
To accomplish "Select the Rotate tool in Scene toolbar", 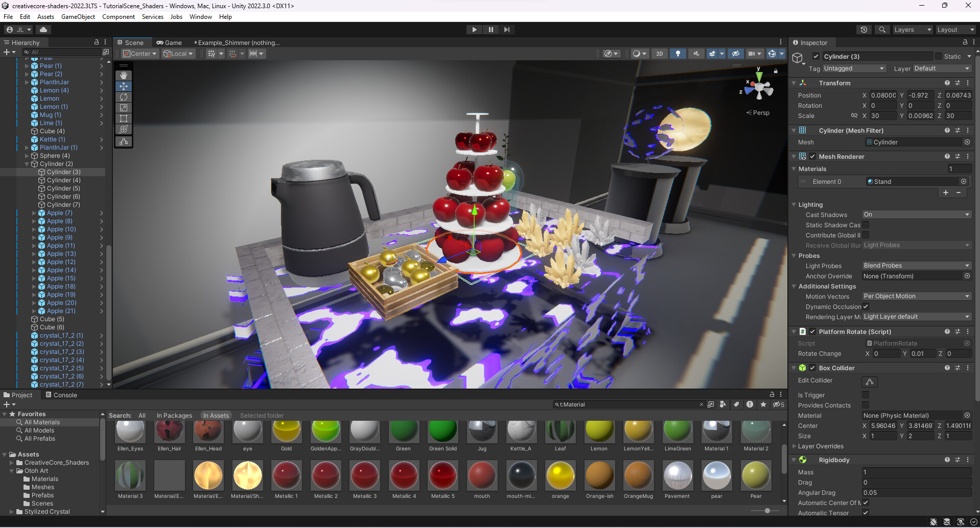I will [123, 97].
